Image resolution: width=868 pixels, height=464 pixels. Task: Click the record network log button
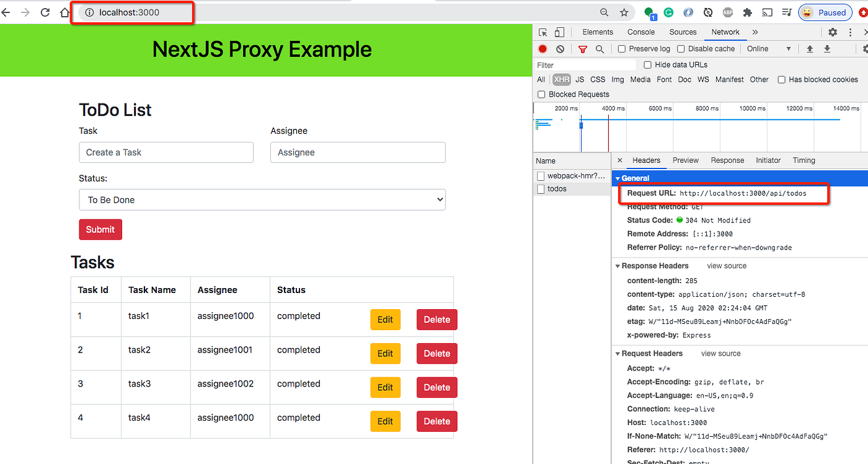(x=542, y=48)
